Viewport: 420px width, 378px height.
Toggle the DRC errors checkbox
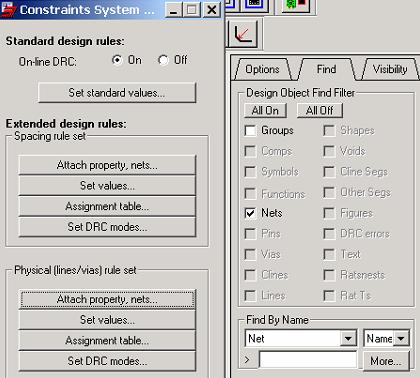pos(329,234)
